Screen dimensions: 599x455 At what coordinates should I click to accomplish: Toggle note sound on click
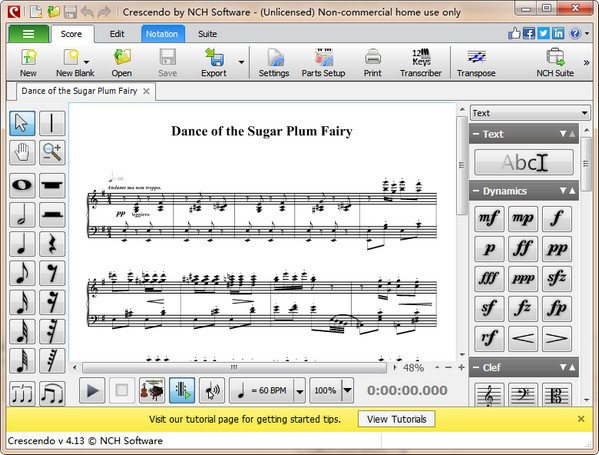tap(212, 390)
